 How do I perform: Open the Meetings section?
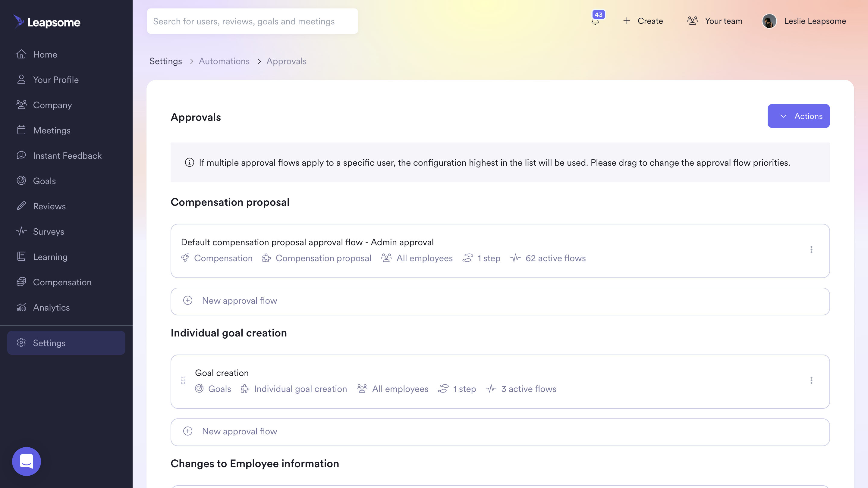click(52, 130)
